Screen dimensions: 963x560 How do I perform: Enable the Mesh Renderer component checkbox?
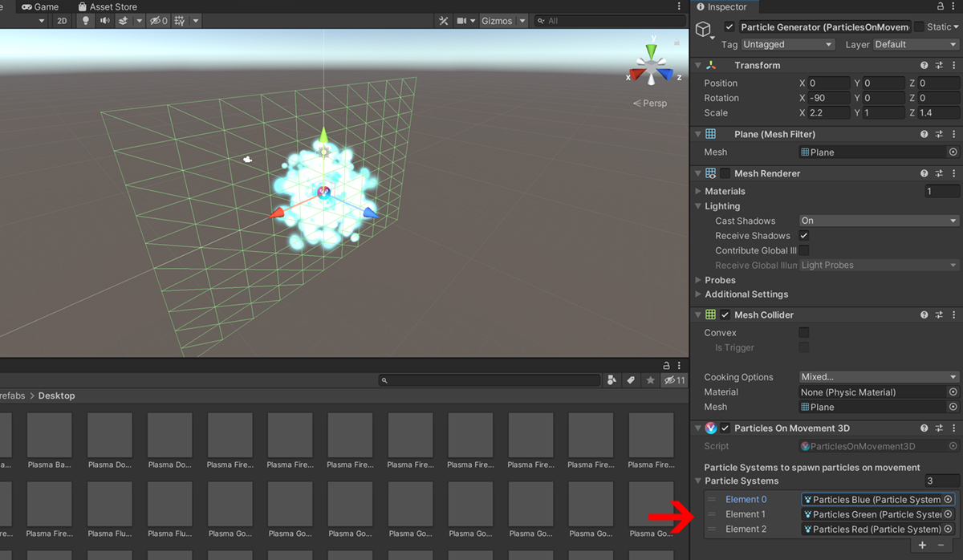point(725,174)
